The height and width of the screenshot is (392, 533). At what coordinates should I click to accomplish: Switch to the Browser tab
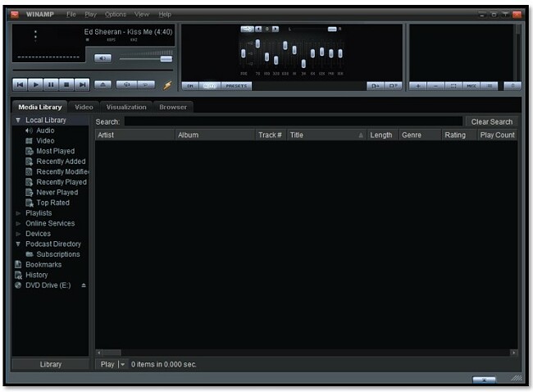[173, 107]
